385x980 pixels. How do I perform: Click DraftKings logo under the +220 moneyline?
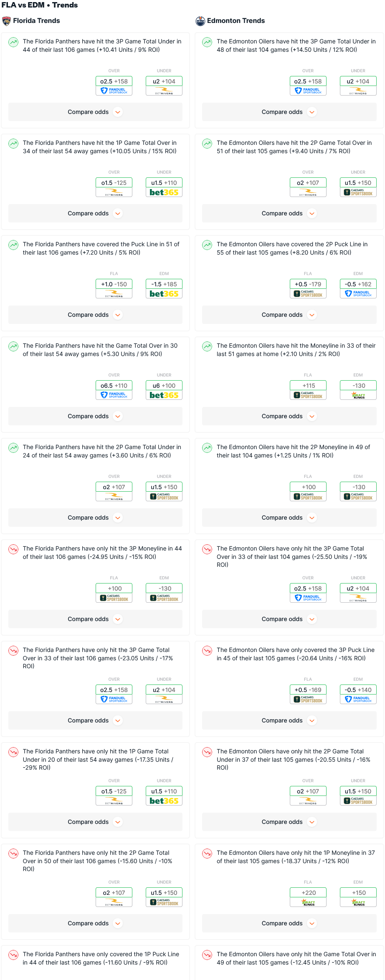[x=308, y=902]
